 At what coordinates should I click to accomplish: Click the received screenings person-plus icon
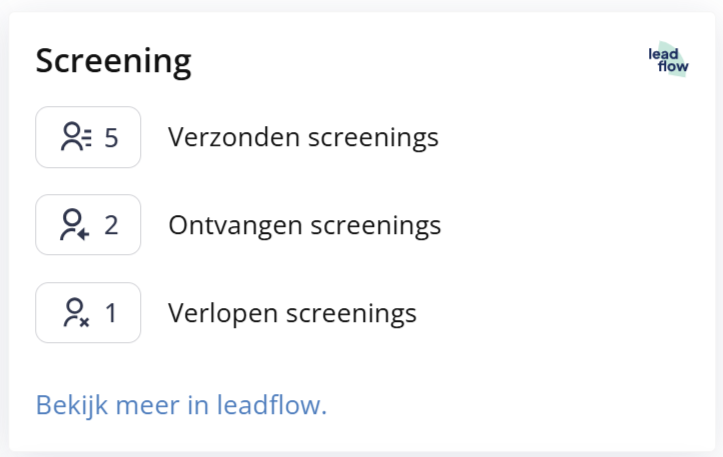pyautogui.click(x=76, y=225)
